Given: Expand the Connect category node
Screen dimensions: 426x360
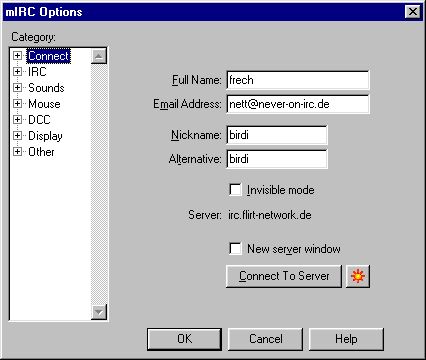Looking at the screenshot, I should (17, 56).
